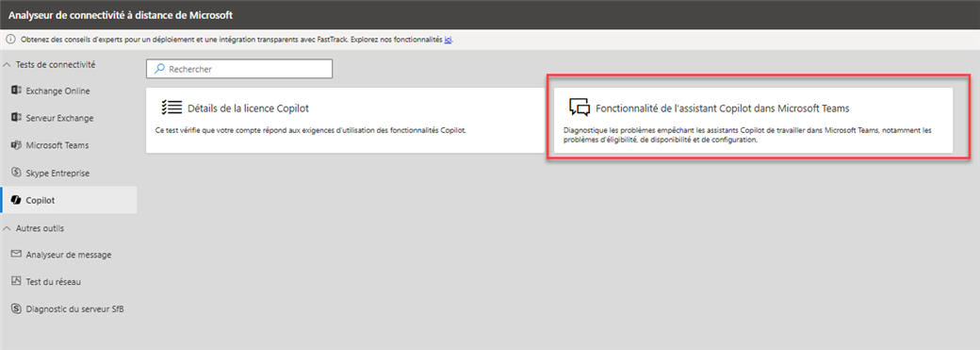
Task: Collapse the Autres outils section
Action: click(8, 228)
